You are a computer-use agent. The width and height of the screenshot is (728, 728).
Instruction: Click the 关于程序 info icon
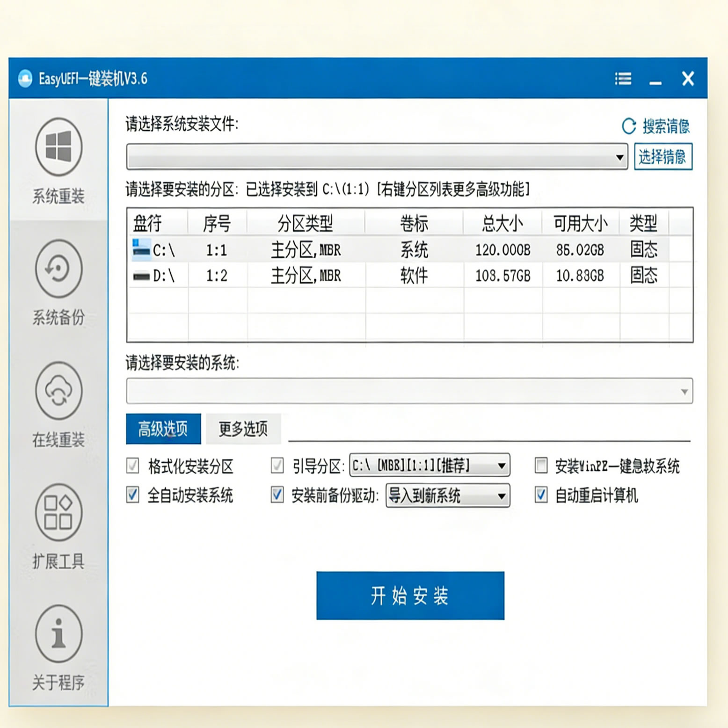coord(58,633)
